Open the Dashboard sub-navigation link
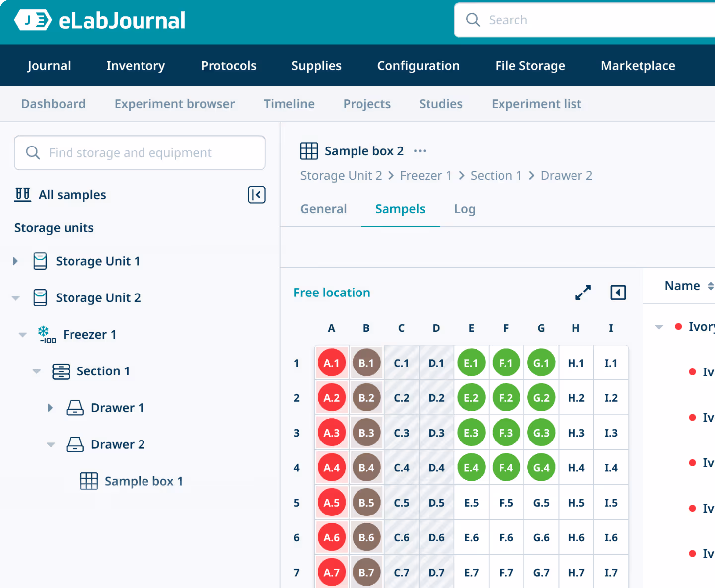This screenshot has width=715, height=588. point(54,104)
